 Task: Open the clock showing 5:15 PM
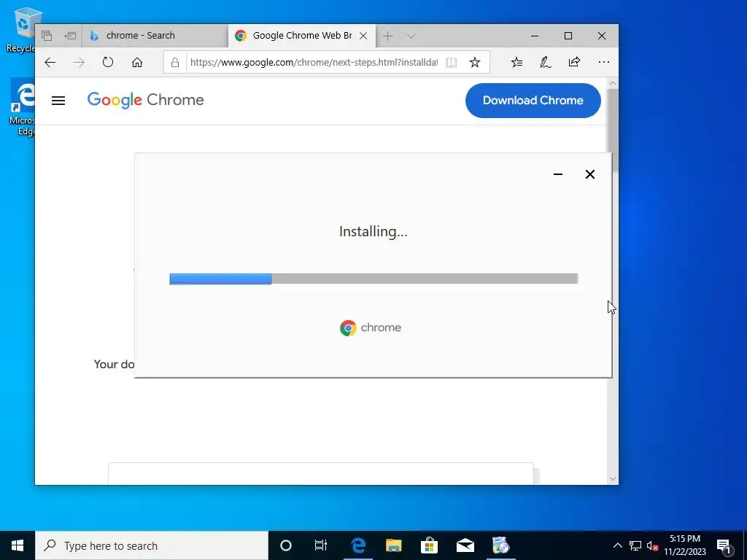[685, 545]
